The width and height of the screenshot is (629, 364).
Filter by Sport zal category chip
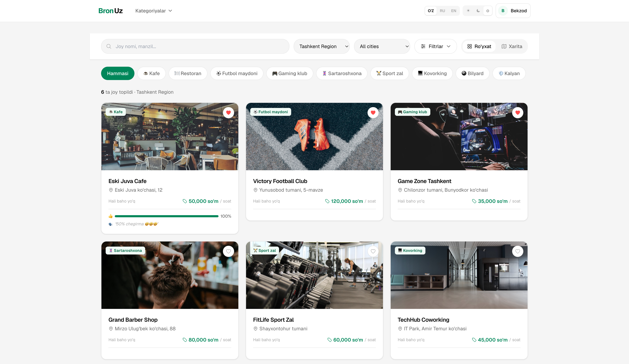[390, 73]
